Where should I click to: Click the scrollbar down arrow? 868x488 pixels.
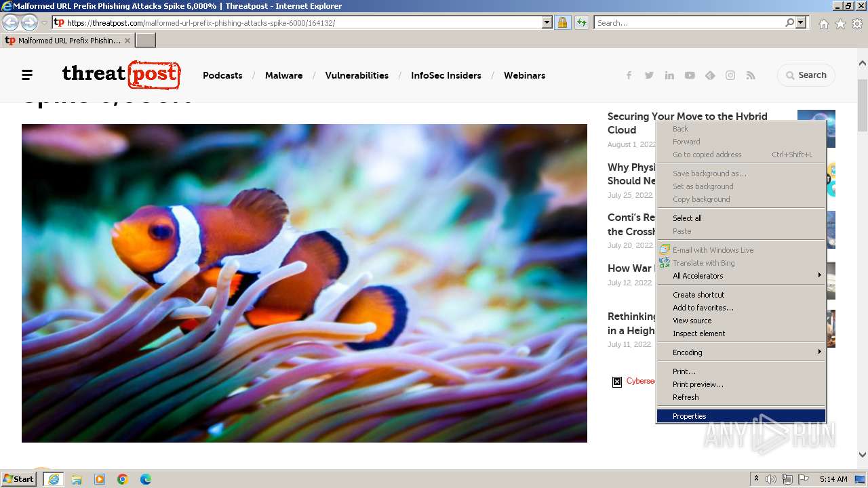pos(862,455)
